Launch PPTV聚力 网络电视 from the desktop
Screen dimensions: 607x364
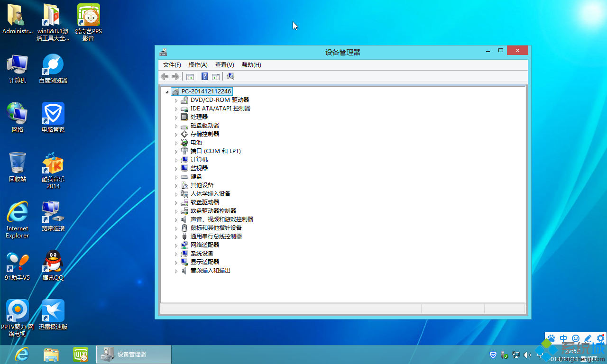18,318
